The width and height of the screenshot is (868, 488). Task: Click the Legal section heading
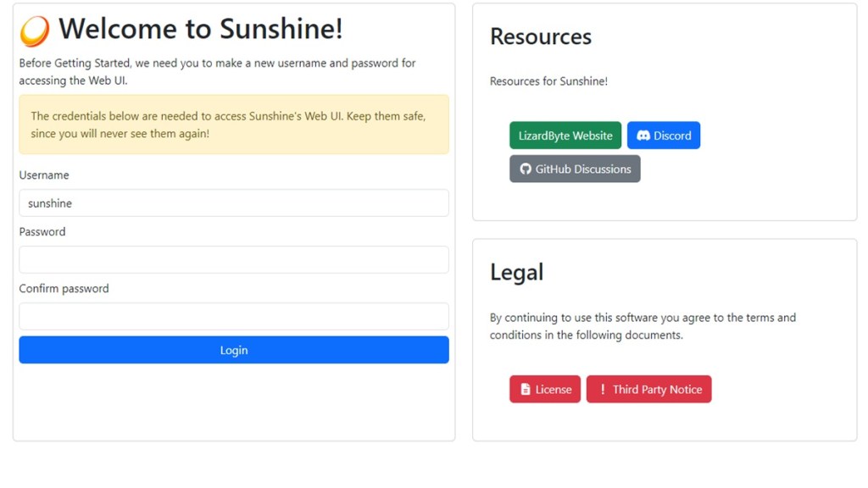[516, 272]
